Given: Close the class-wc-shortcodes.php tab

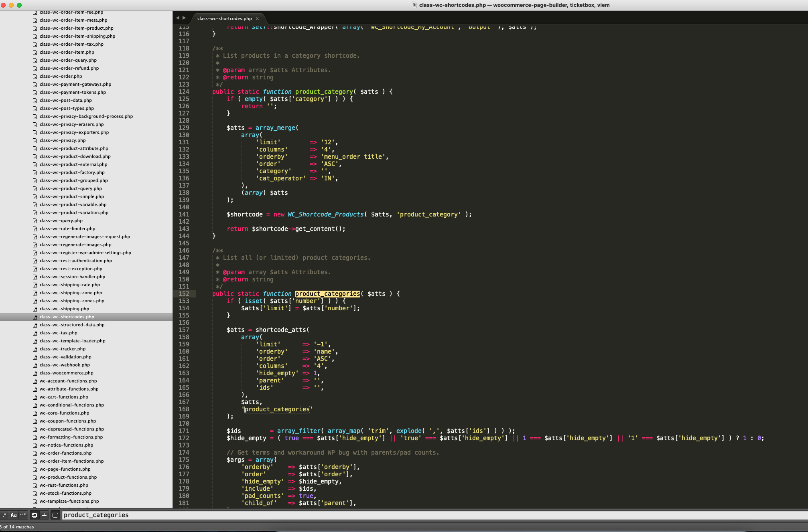Looking at the screenshot, I should pos(258,18).
